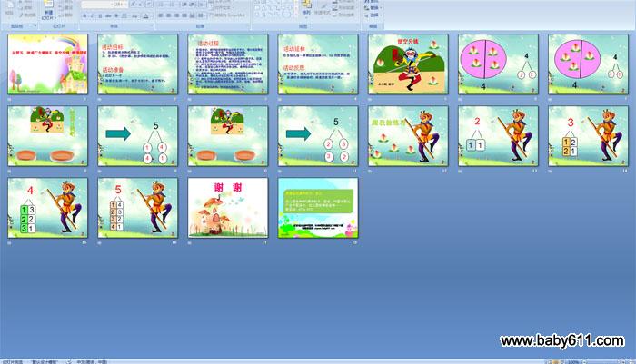Click the Decrease Font Size icon
Viewport: 636px width, 364px height.
pyautogui.click(x=140, y=5)
